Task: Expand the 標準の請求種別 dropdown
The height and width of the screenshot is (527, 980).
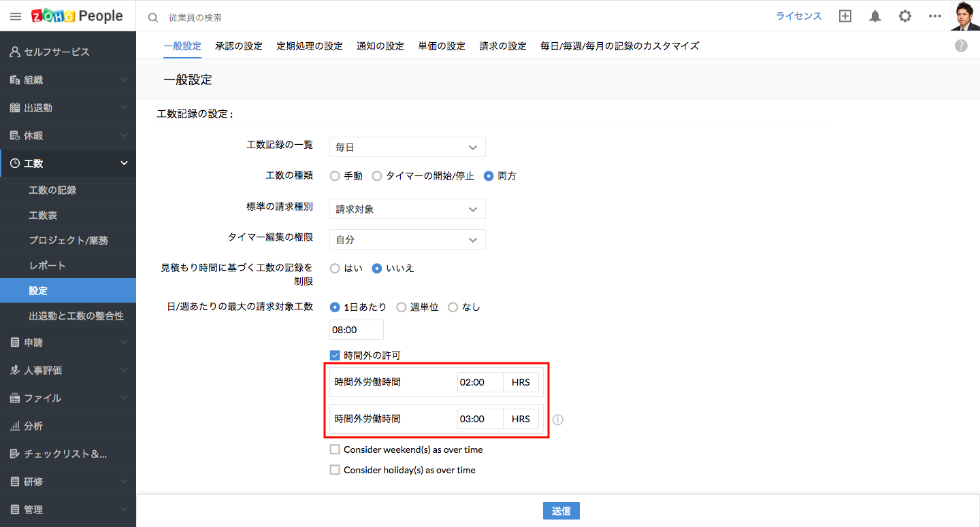Action: [x=407, y=209]
